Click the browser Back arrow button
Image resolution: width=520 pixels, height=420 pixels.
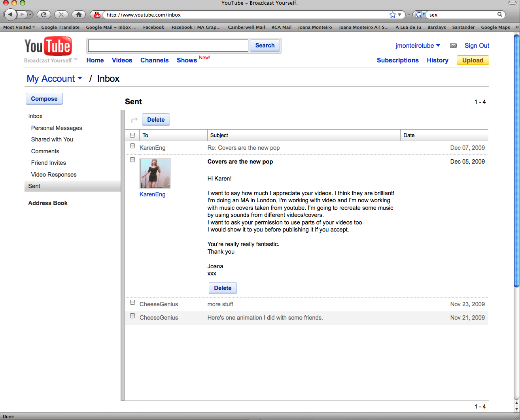click(11, 15)
